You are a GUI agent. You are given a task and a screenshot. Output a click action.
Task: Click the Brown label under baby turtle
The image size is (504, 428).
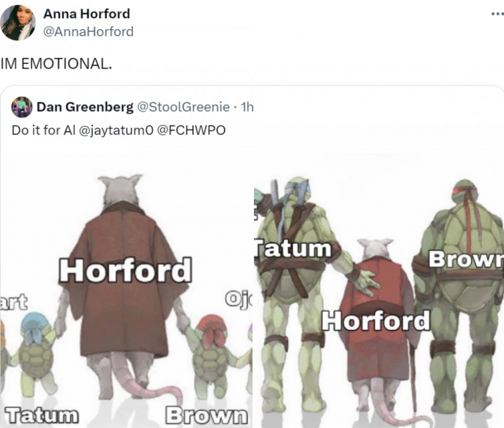pyautogui.click(x=206, y=415)
